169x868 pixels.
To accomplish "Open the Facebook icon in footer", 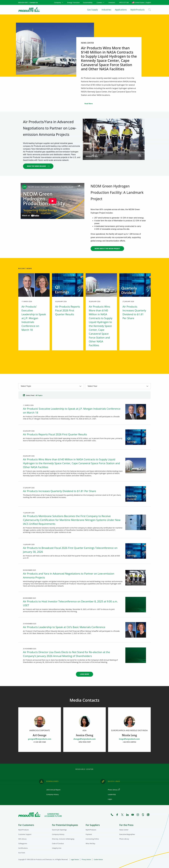I will click(117, 815).
